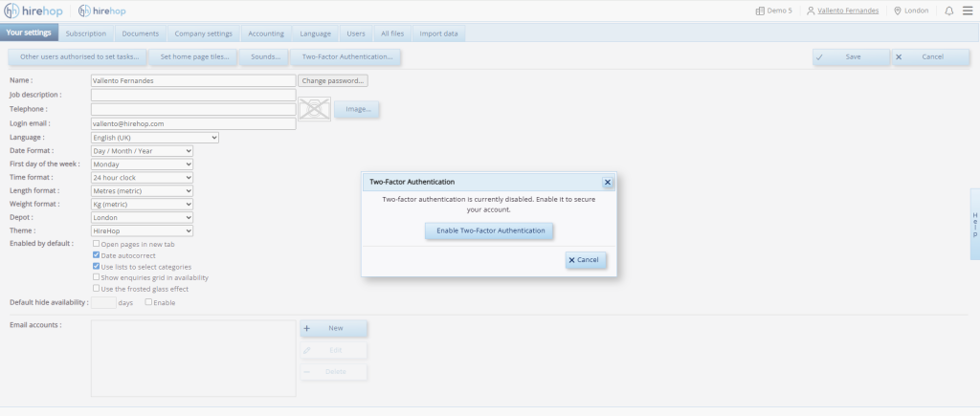
Task: Tick Enable for default hide availability
Action: click(148, 301)
